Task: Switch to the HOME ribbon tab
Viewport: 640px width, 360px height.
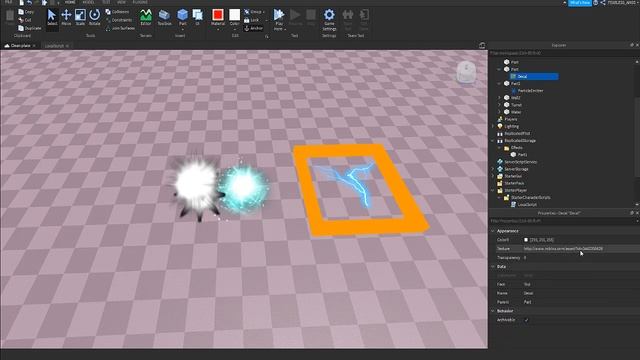Action: tap(70, 2)
